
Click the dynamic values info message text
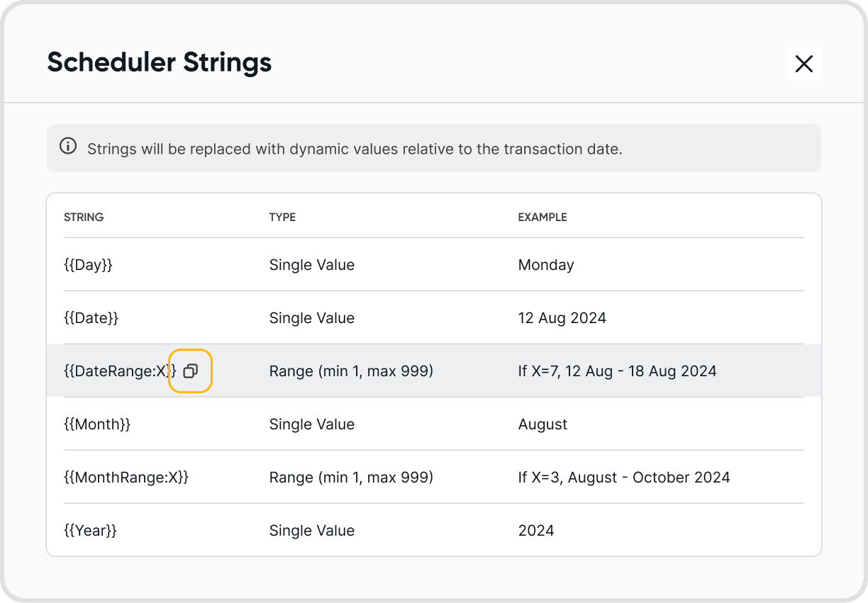[355, 150]
